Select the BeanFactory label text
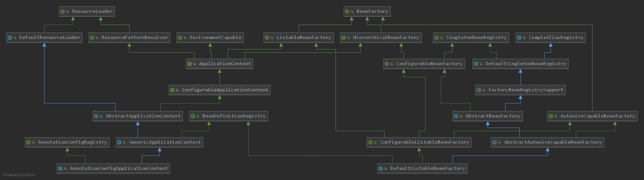 coord(372,11)
